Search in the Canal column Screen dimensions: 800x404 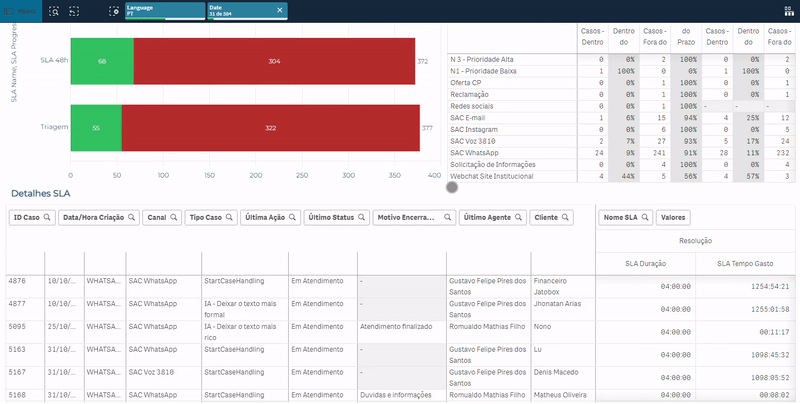click(x=174, y=217)
